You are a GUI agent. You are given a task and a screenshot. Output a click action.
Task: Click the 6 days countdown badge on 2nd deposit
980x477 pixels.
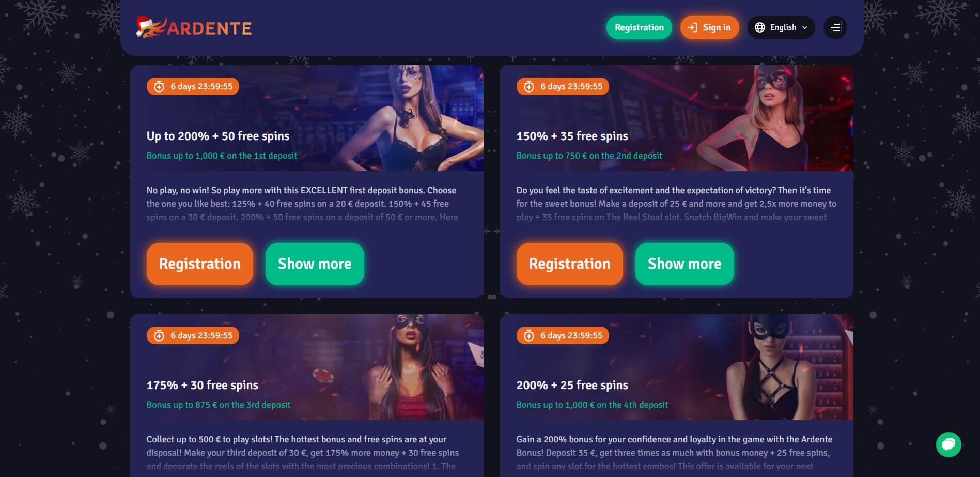point(563,86)
